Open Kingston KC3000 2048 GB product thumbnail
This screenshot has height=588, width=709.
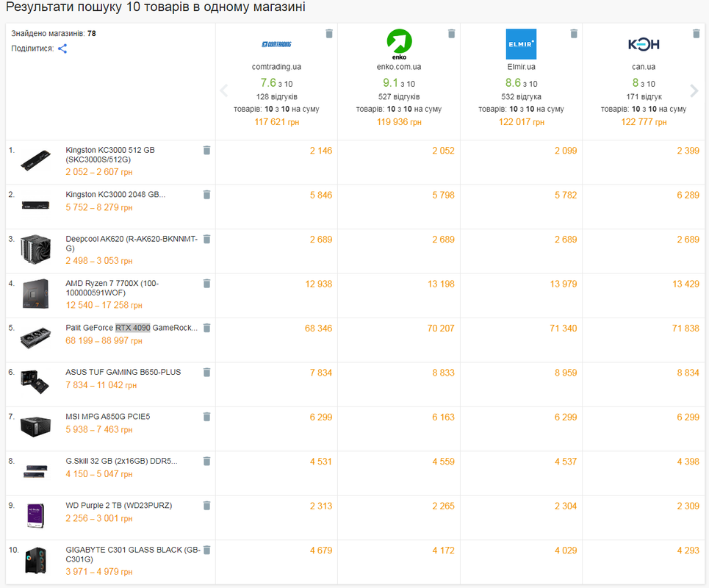tap(36, 205)
